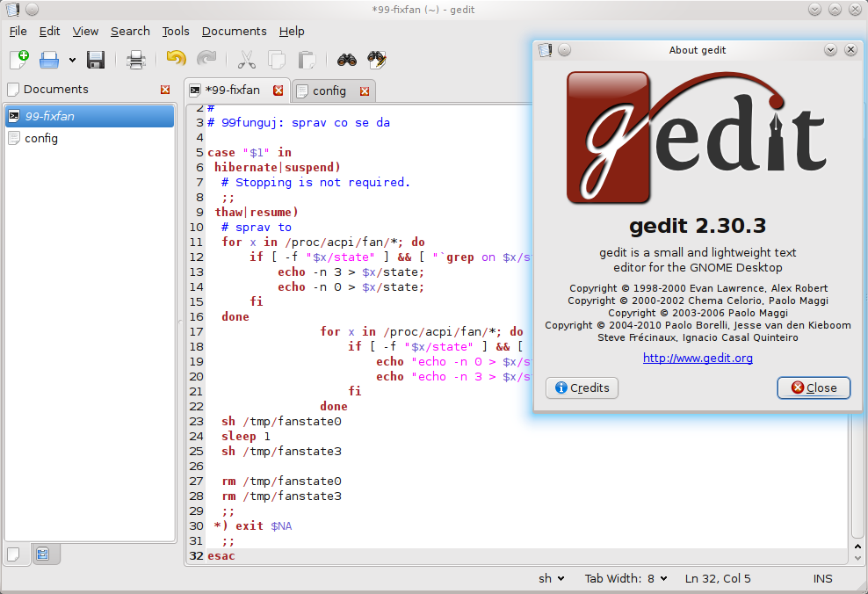Screen dimensions: 868x594
Task: Undo the last action
Action: pyautogui.click(x=176, y=59)
